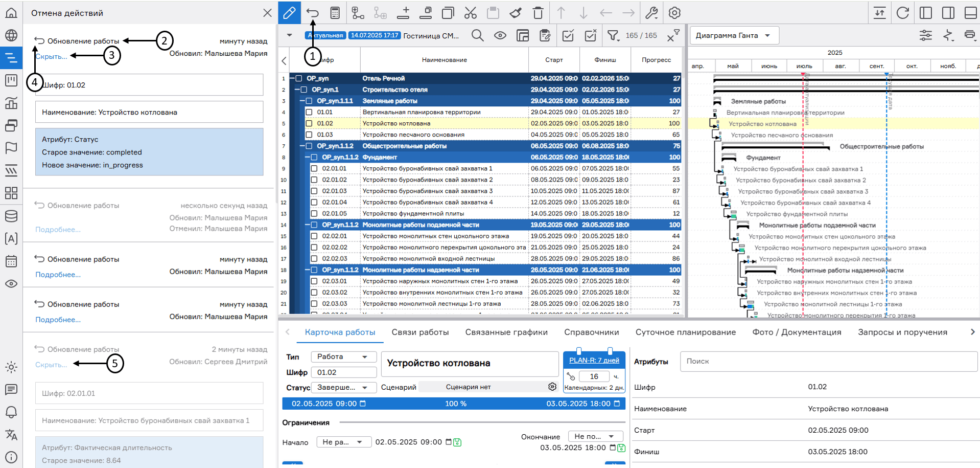Tick checkbox for row 01.01
The width and height of the screenshot is (980, 468).
309,112
